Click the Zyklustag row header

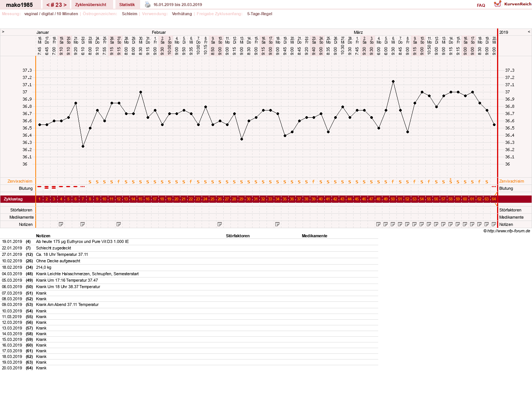point(13,199)
